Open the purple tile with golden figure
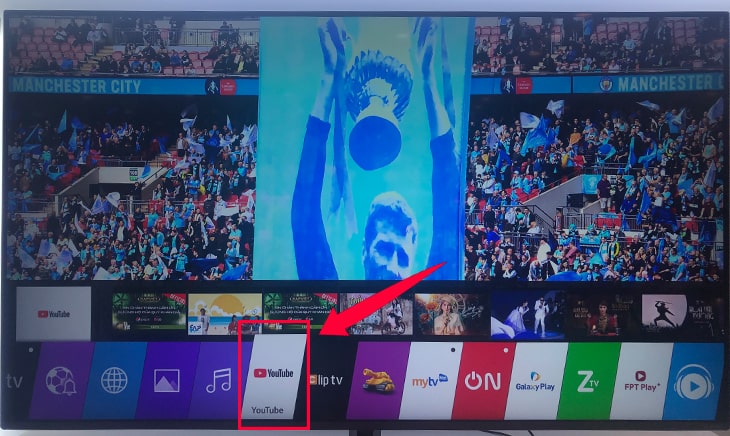This screenshot has height=436, width=730. coord(378,381)
